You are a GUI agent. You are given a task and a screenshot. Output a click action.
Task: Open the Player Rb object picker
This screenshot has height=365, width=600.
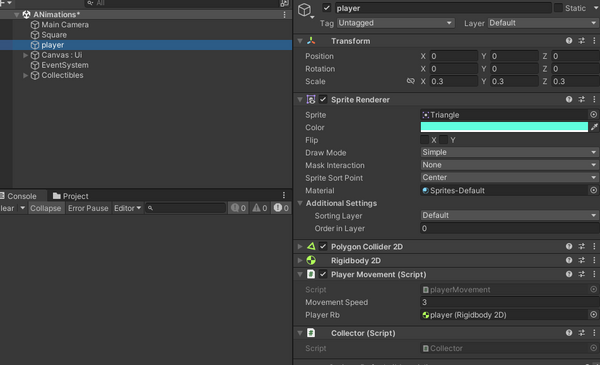click(593, 314)
